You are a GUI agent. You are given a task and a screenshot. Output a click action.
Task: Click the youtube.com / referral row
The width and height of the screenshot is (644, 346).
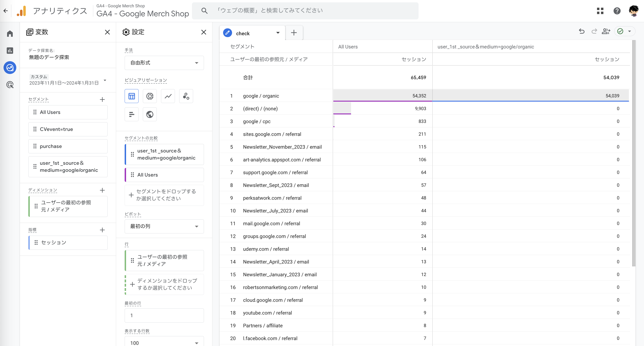point(424,313)
